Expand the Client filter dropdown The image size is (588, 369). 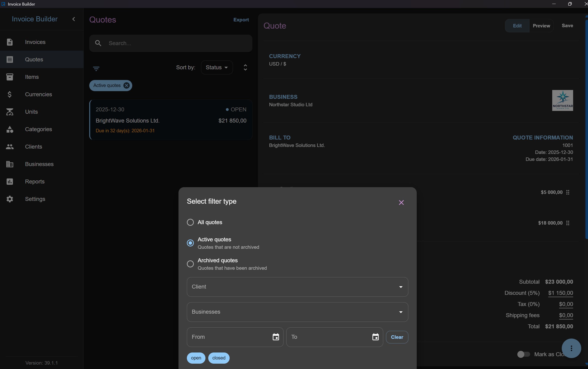pyautogui.click(x=297, y=287)
